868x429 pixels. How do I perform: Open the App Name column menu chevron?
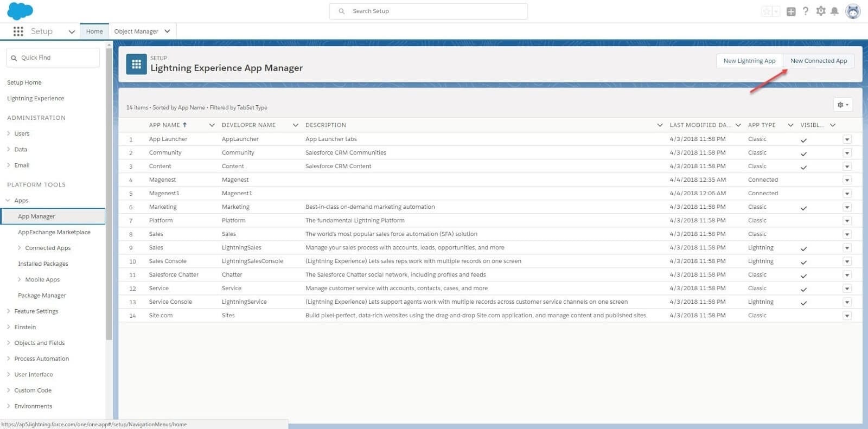coord(212,125)
